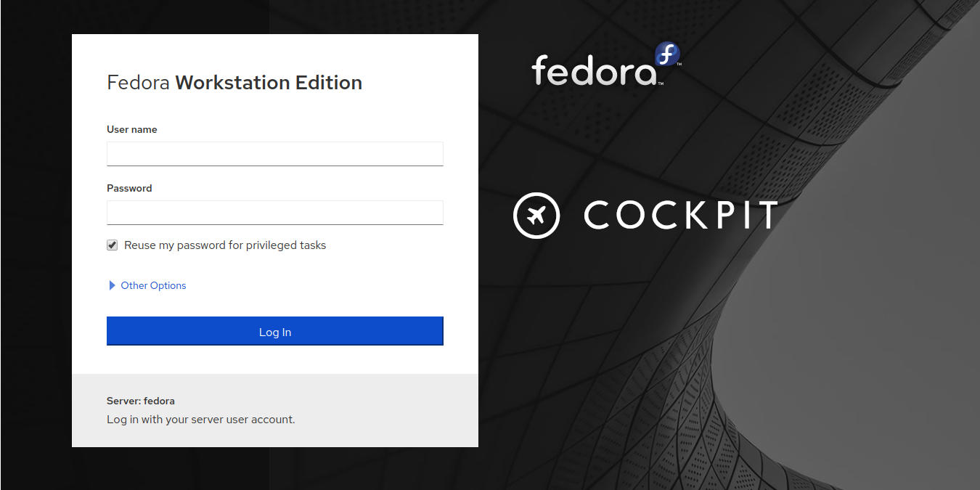Click the "Reuse my password for privileged tasks" label
This screenshot has width=980, height=490.
[225, 245]
